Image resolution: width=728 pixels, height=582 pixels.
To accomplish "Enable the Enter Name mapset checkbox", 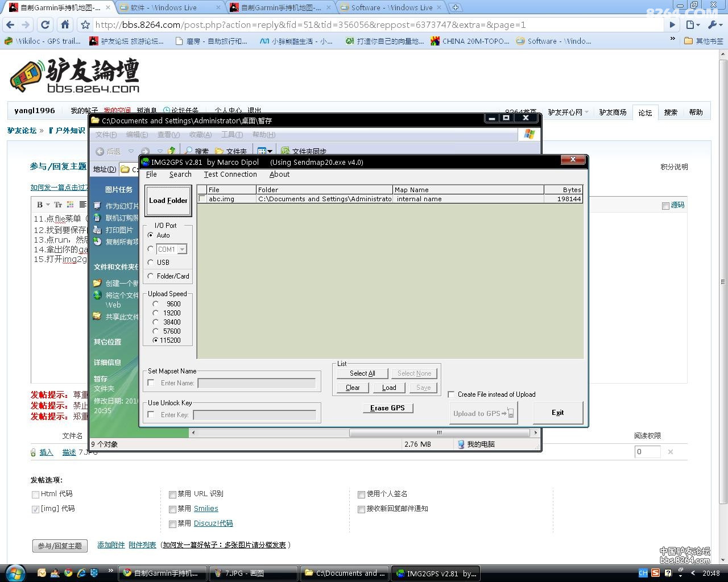I will 151,383.
